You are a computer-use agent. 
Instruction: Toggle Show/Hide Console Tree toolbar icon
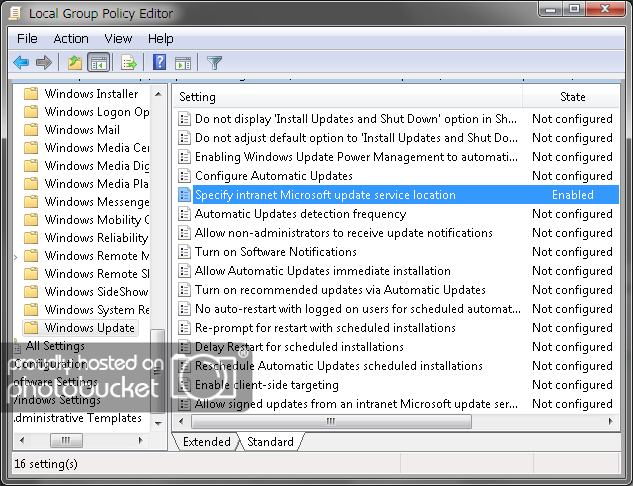[99, 63]
